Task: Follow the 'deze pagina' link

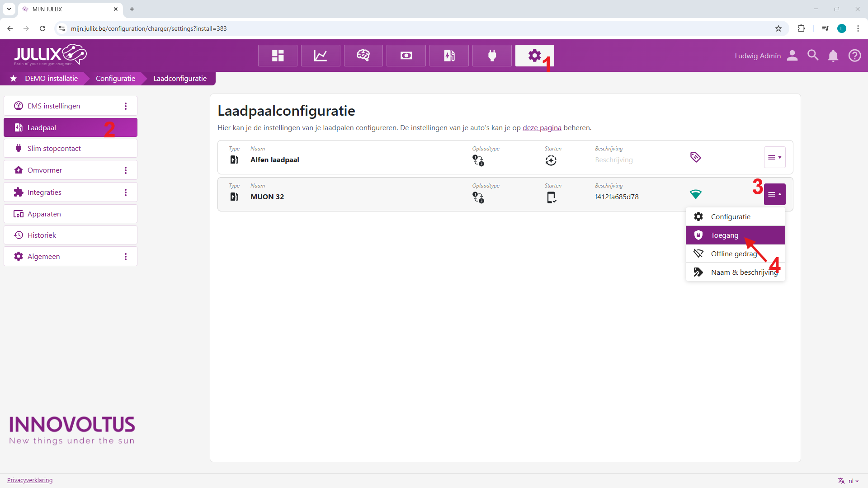Action: (x=542, y=128)
